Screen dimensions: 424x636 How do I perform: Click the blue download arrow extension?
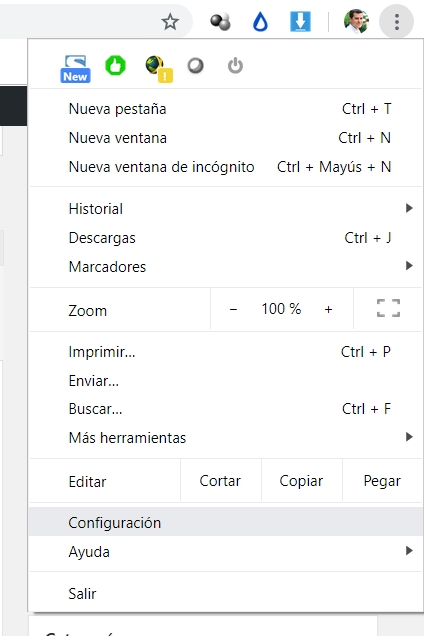(300, 21)
